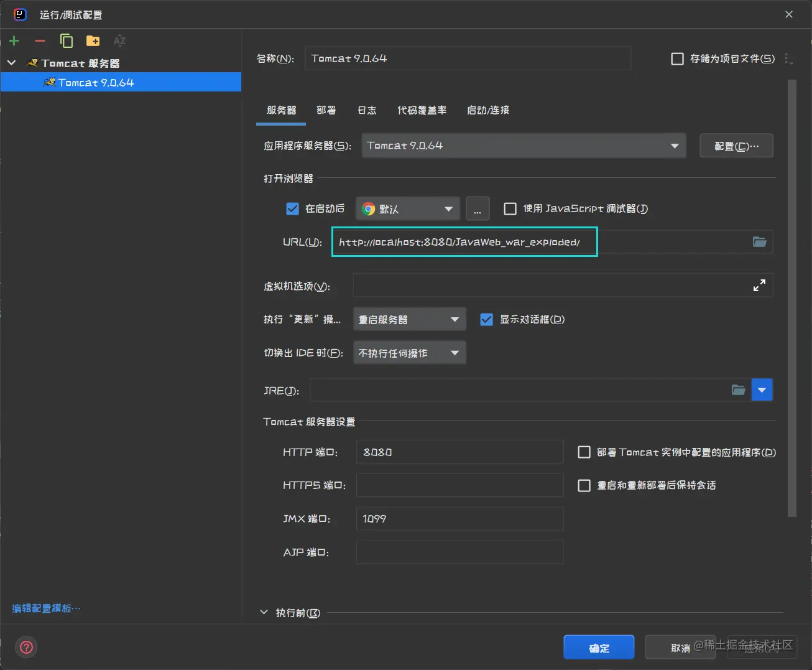Open the 编辑配置模板 link
The width and height of the screenshot is (812, 670).
tap(46, 608)
